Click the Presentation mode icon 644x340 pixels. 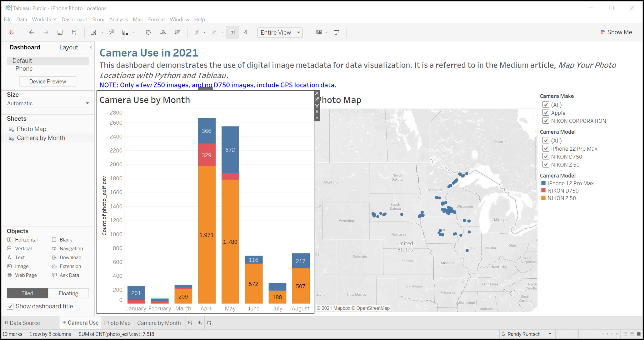(x=336, y=32)
